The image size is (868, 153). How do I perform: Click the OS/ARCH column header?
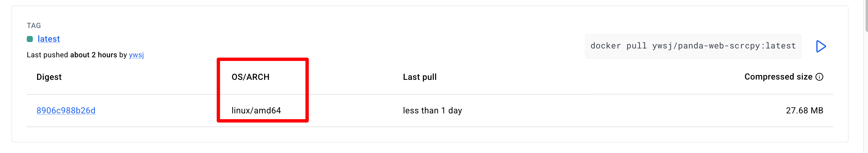(250, 77)
